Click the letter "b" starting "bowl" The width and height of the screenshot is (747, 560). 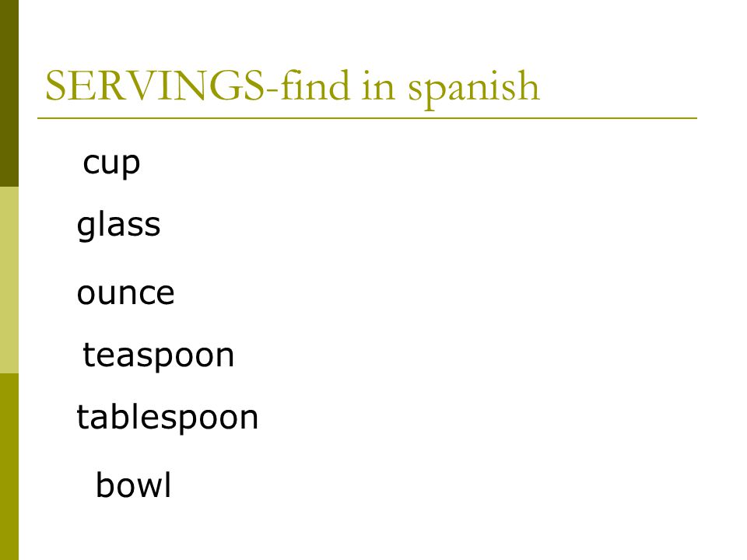(x=105, y=485)
